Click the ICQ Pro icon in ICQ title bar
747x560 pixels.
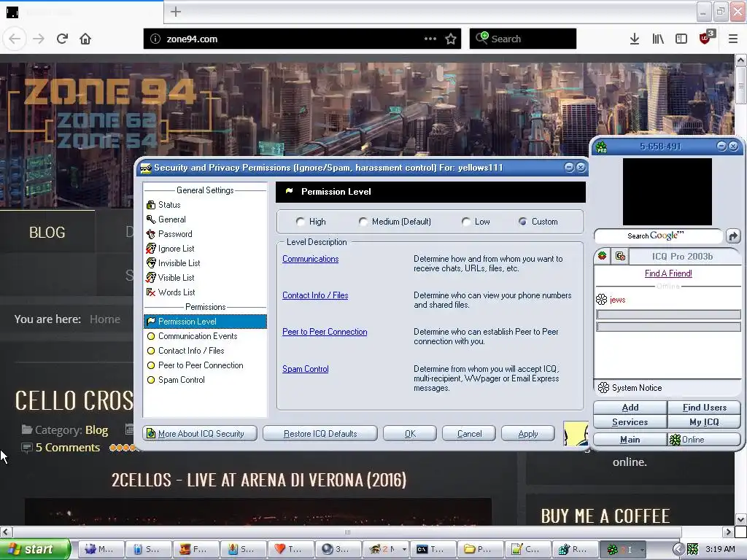pyautogui.click(x=602, y=147)
